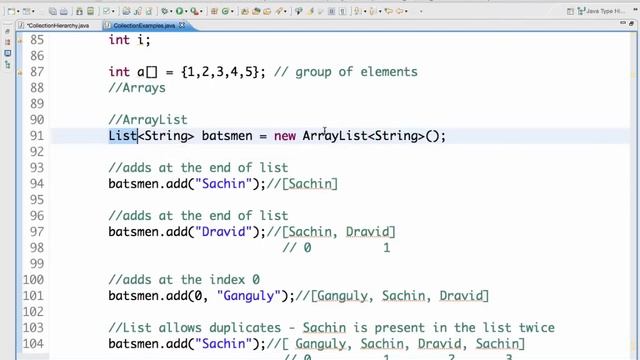The image size is (640, 360).
Task: Click the New Java Package icon
Action: coord(214,11)
